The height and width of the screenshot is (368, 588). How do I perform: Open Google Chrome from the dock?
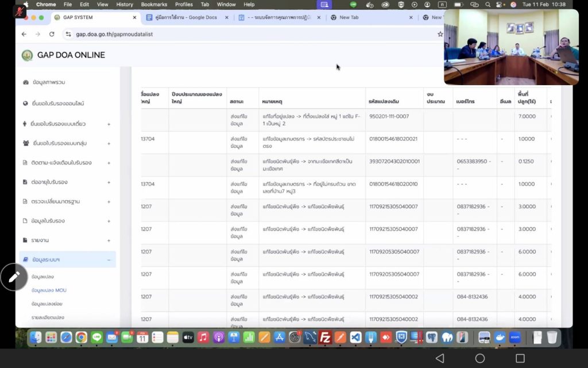[x=82, y=337]
